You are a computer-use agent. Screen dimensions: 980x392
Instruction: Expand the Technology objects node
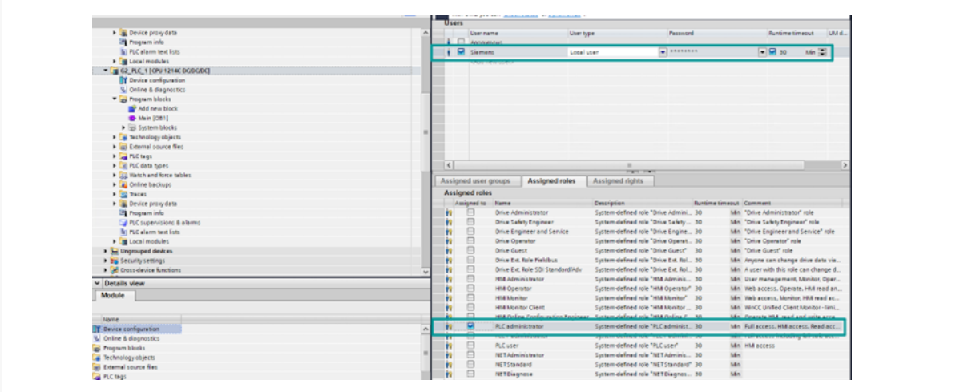pyautogui.click(x=115, y=137)
